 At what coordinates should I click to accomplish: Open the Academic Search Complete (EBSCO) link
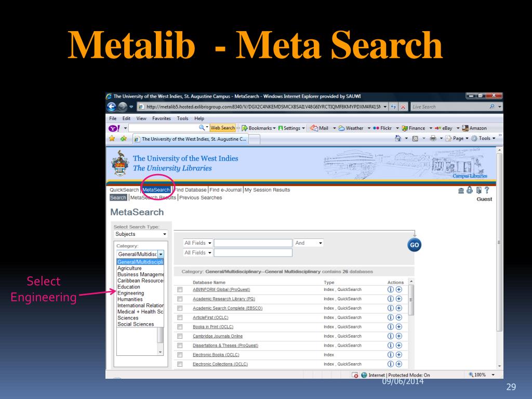[228, 308]
